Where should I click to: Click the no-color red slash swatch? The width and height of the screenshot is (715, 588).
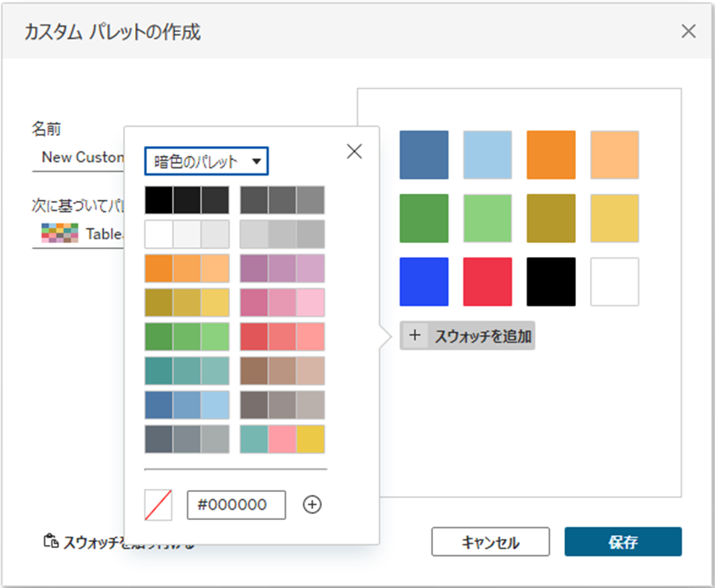(x=158, y=505)
